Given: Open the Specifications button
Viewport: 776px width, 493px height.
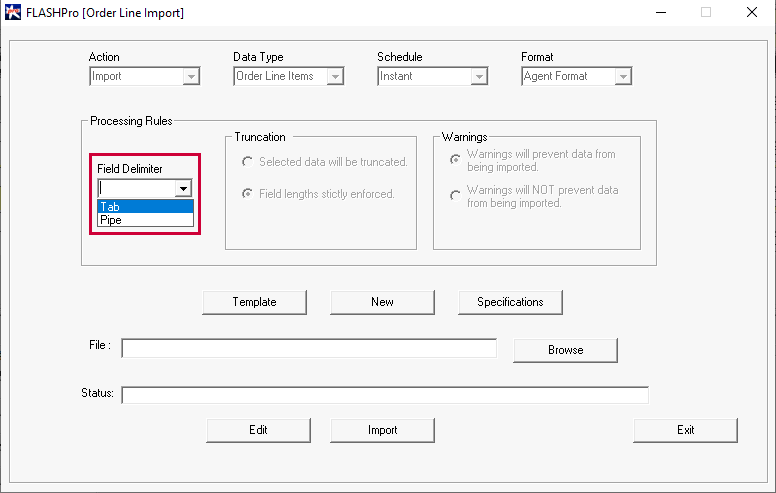Looking at the screenshot, I should 510,302.
